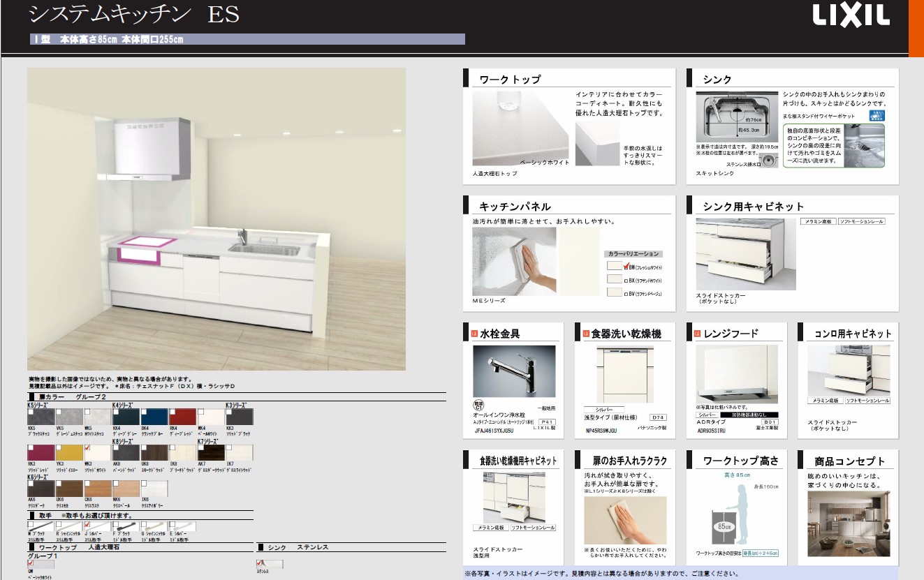The width and height of the screenshot is (924, 580).
Task: Tick the KK5 ブラックスタッコ checkbox
Action: (30, 412)
